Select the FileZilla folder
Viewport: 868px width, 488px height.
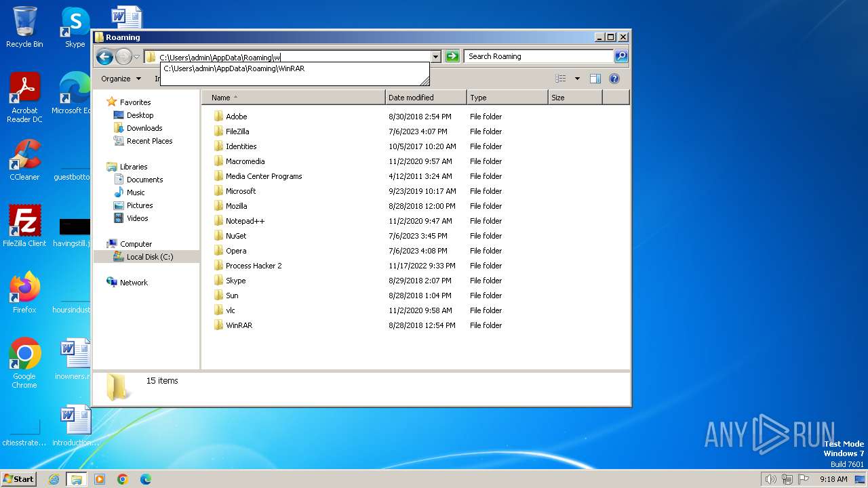[x=237, y=131]
